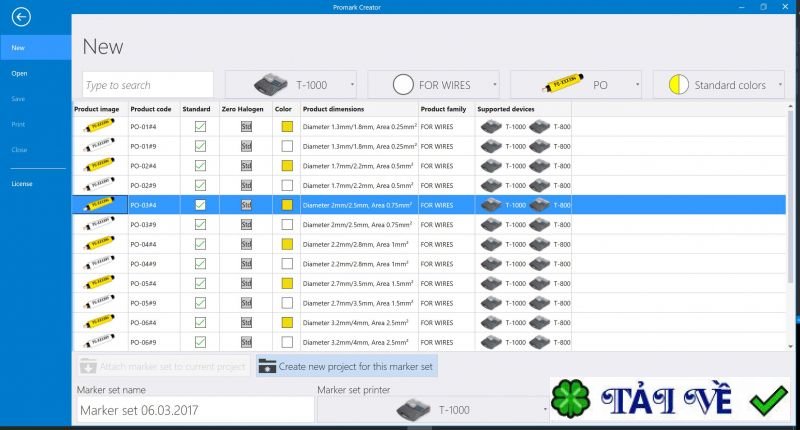Open the Standard colors dropdown
Screen dimensions: 800x430
click(x=719, y=85)
